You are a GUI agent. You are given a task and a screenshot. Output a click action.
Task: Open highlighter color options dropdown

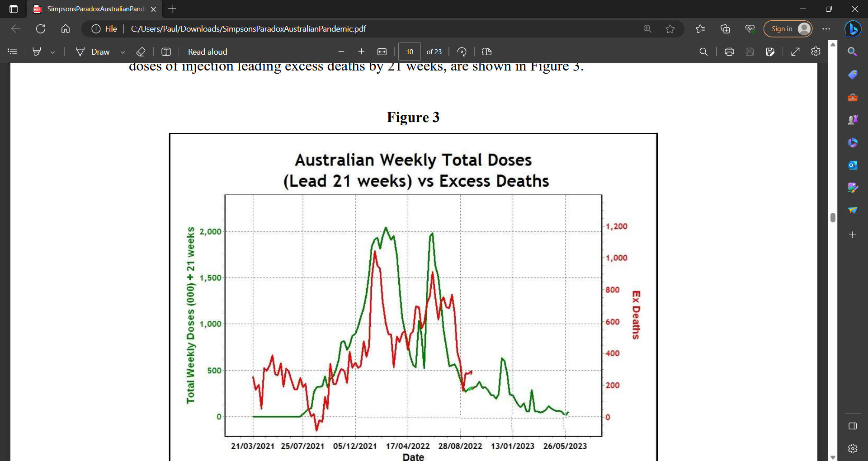(x=52, y=52)
